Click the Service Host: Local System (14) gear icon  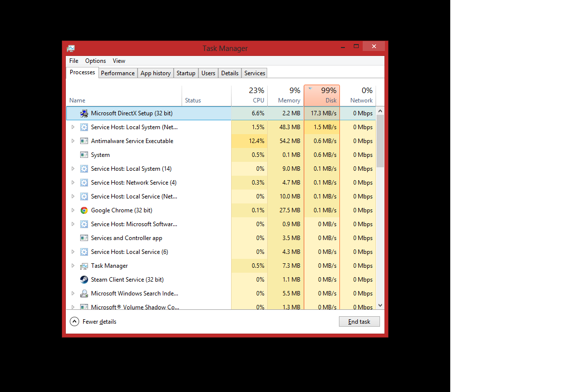[x=84, y=169]
